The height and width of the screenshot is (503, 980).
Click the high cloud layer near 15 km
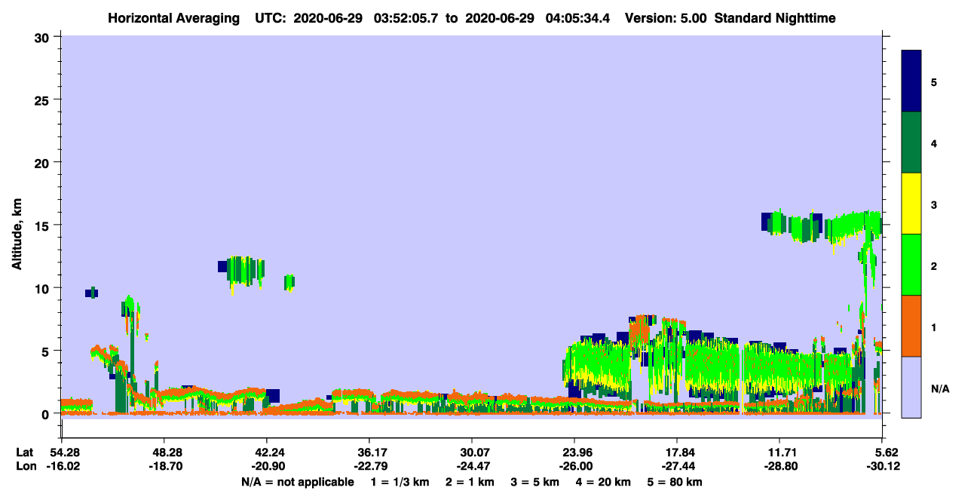click(822, 225)
